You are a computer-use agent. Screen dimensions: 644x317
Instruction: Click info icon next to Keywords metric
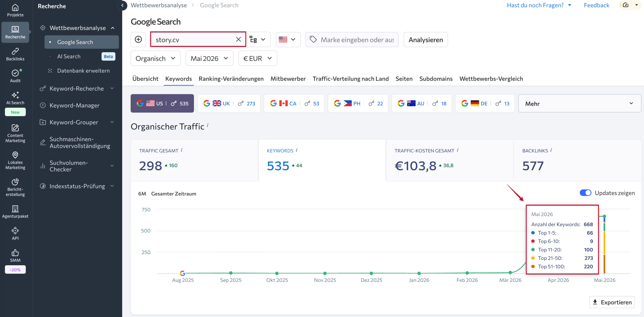click(x=297, y=150)
